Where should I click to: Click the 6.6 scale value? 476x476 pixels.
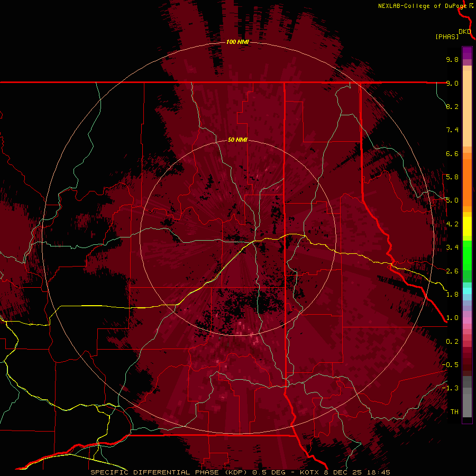point(452,153)
